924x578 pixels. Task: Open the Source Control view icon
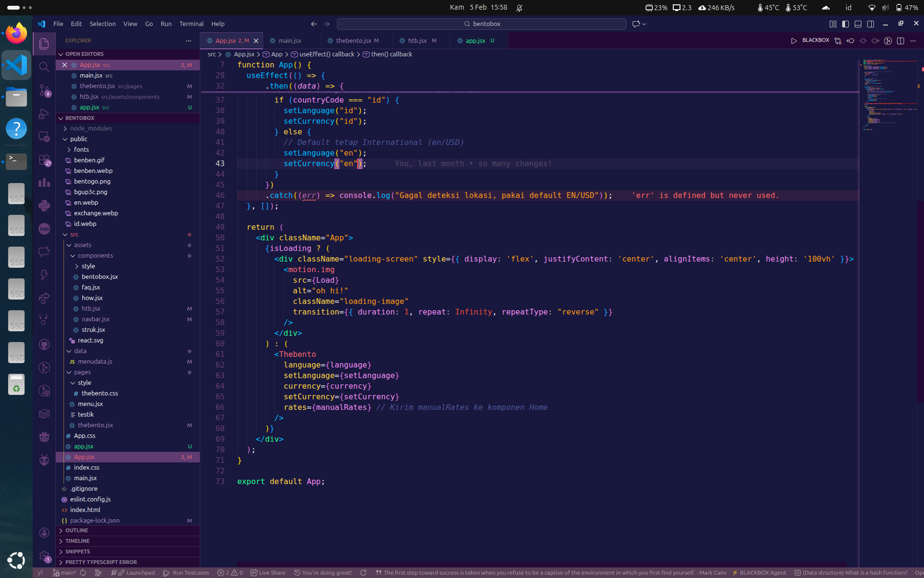(x=44, y=90)
